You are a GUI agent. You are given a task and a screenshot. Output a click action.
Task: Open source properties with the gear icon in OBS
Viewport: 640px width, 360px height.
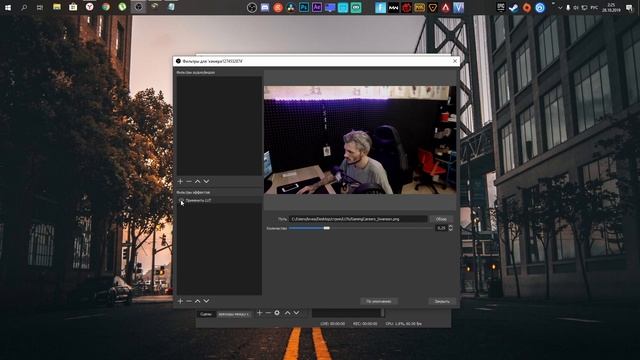tap(277, 313)
